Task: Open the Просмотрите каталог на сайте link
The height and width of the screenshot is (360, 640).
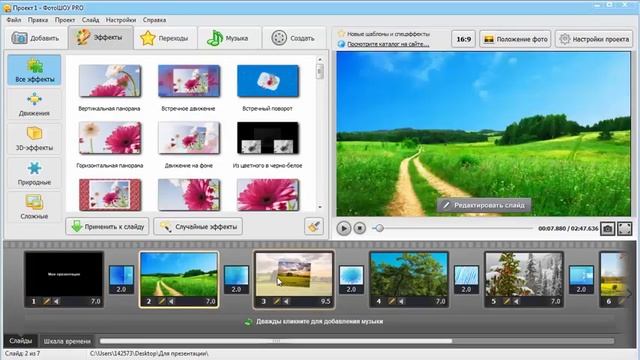Action: [388, 44]
